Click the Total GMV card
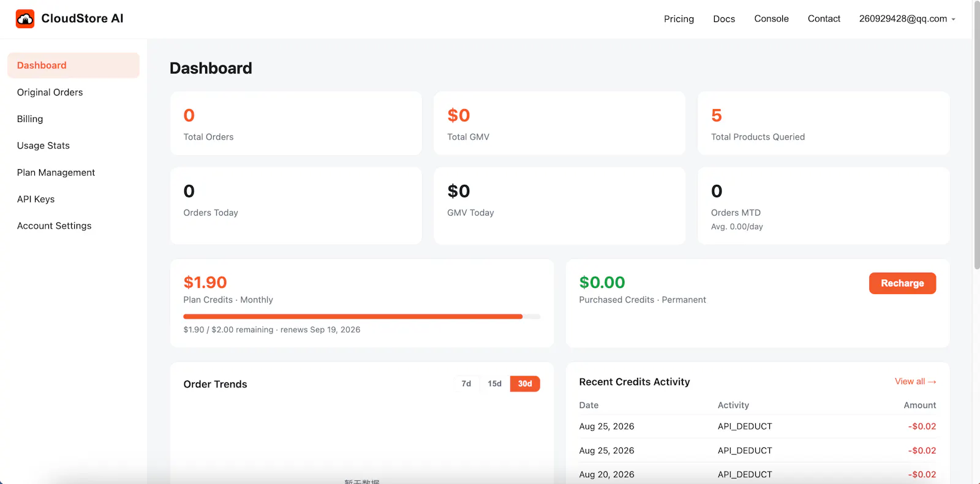Image resolution: width=980 pixels, height=484 pixels. 560,123
